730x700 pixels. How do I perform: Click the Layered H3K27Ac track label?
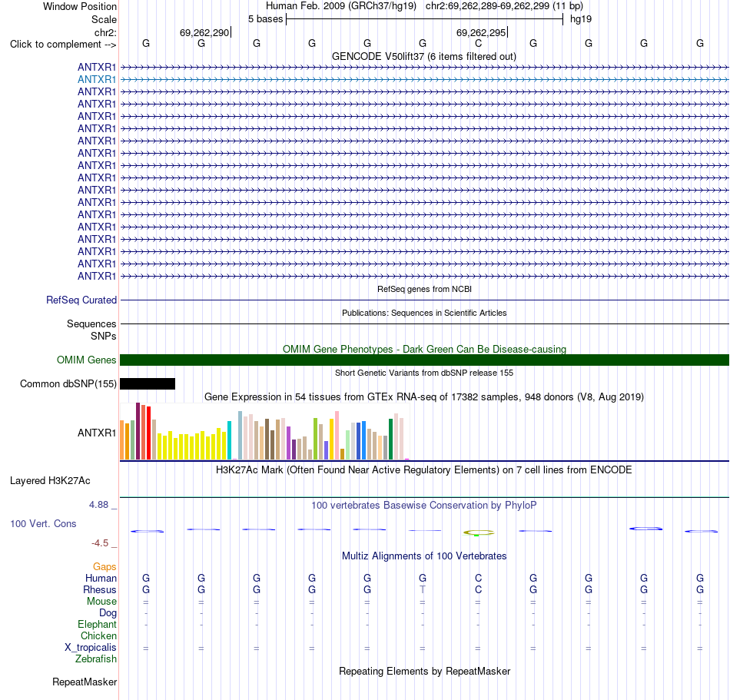coord(50,481)
